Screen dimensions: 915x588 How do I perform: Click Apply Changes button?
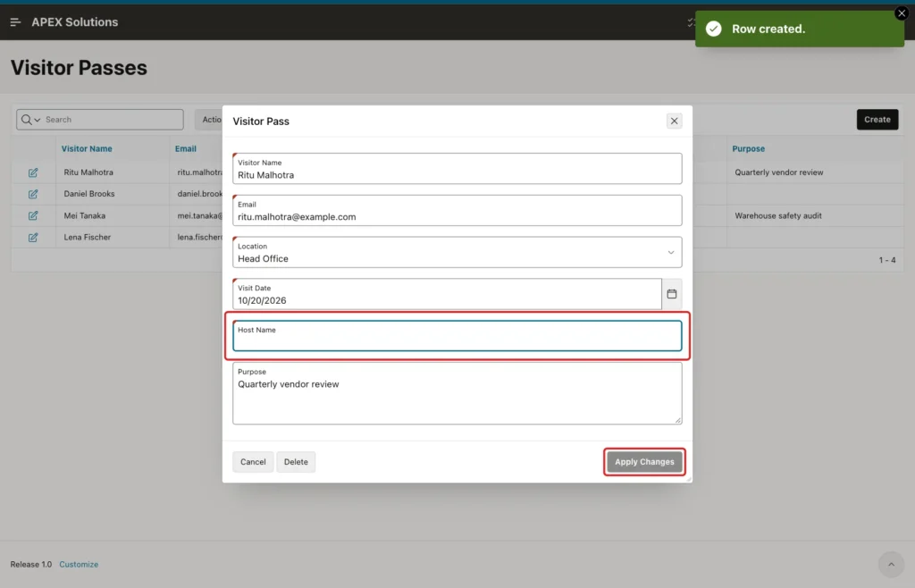coord(644,462)
